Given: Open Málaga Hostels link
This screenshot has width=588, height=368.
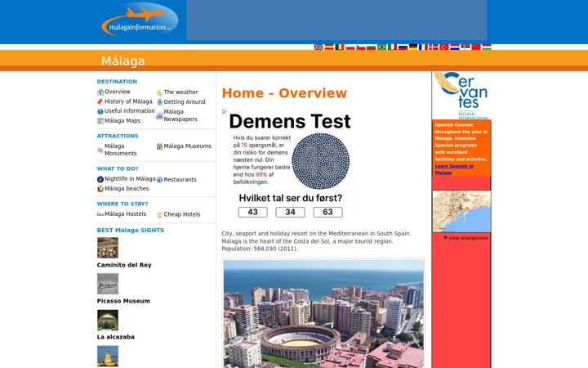Looking at the screenshot, I should (125, 213).
